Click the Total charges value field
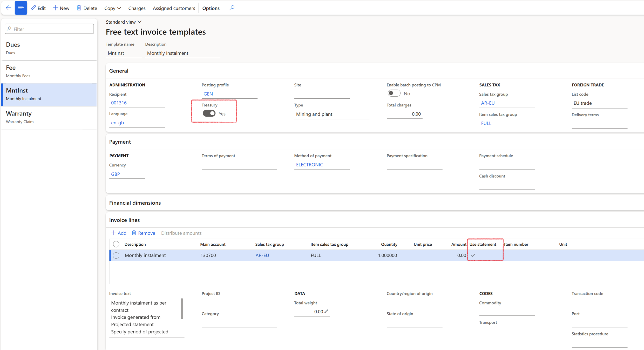This screenshot has width=644, height=350. tap(404, 114)
